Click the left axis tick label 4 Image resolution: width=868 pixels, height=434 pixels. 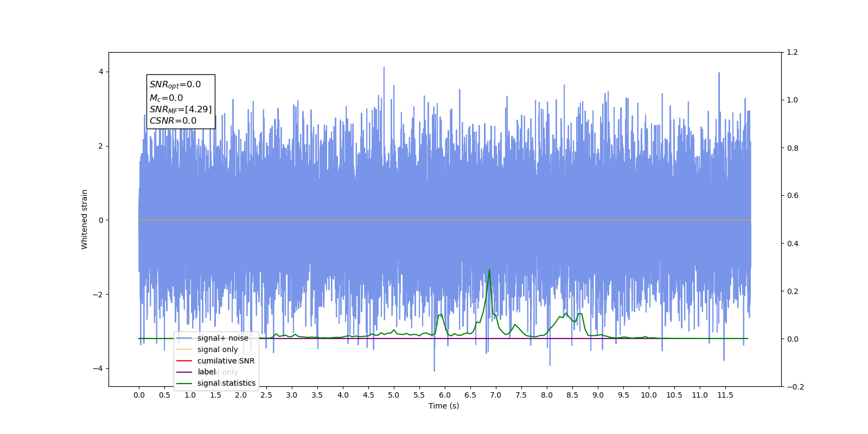101,72
